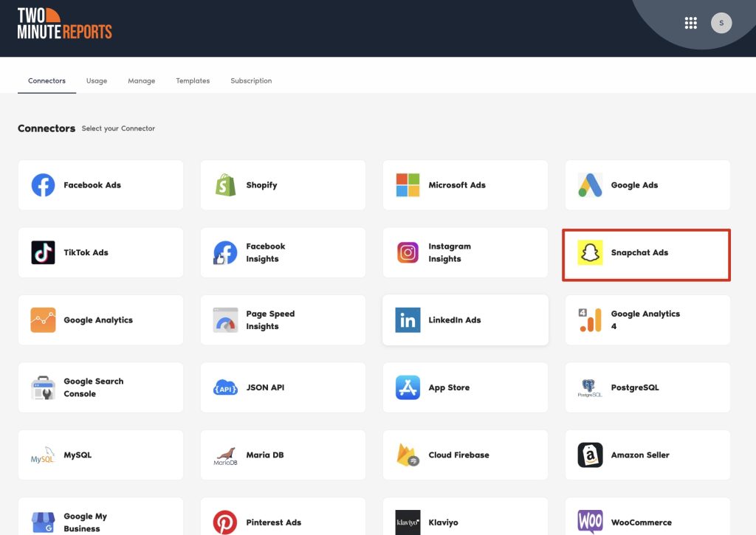756x535 pixels.
Task: Click the TikTok Ads logo icon
Action: [43, 252]
